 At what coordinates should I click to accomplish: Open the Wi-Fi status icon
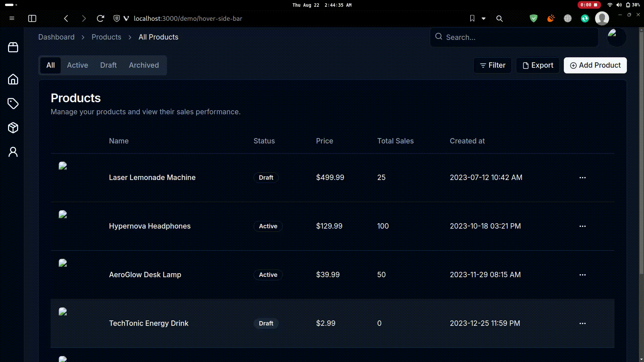tap(610, 5)
